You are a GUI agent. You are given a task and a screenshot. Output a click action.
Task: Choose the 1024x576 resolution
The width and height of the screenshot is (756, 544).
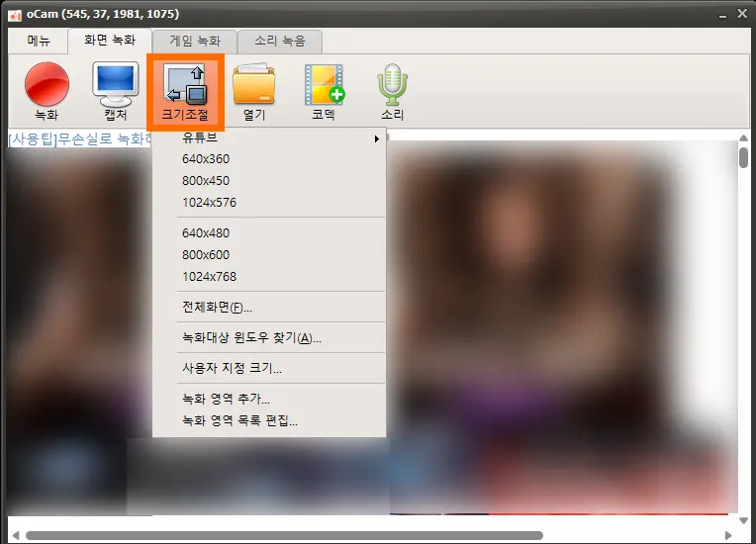tap(269, 203)
